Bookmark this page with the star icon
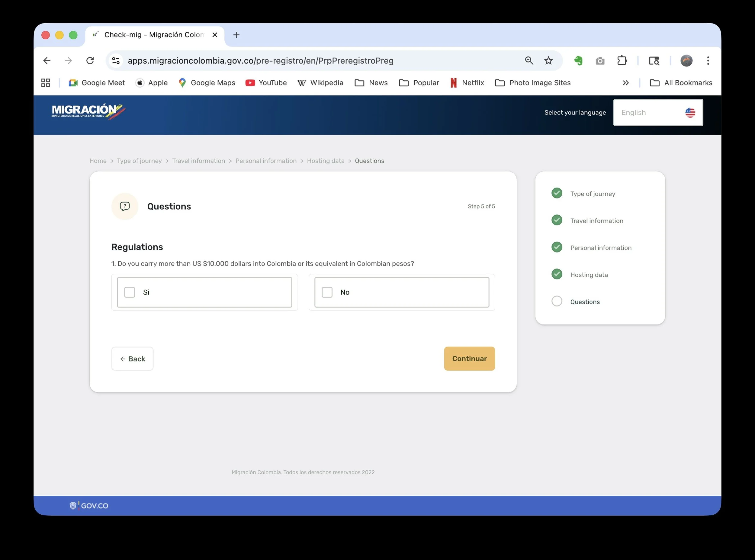 [548, 61]
